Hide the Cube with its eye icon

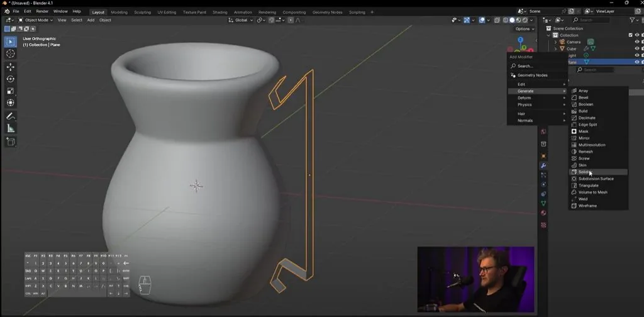pyautogui.click(x=637, y=48)
